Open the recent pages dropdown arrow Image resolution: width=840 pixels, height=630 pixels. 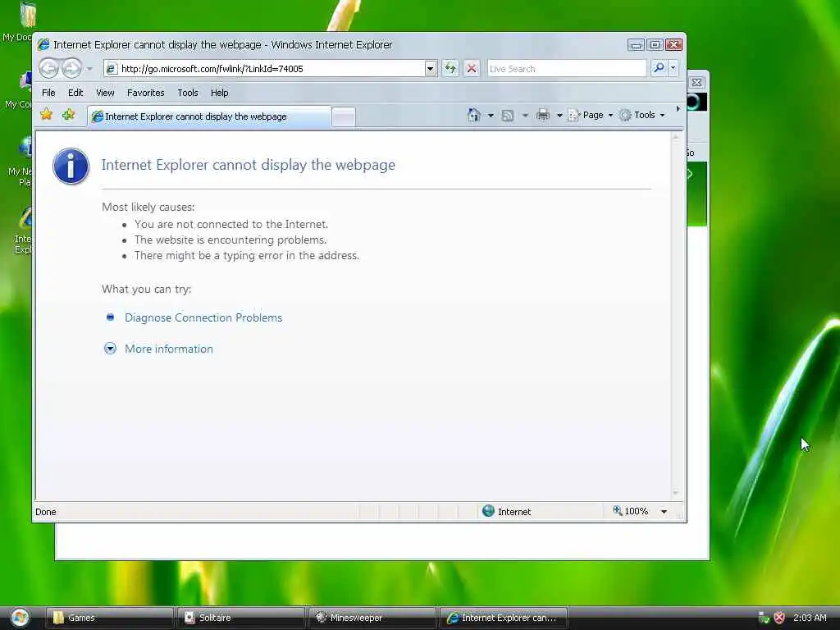point(89,69)
